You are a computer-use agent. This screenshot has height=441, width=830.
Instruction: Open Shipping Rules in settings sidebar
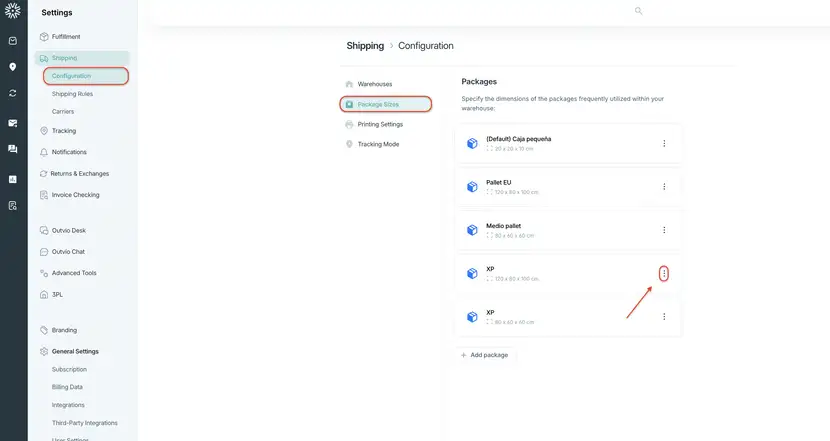click(72, 94)
